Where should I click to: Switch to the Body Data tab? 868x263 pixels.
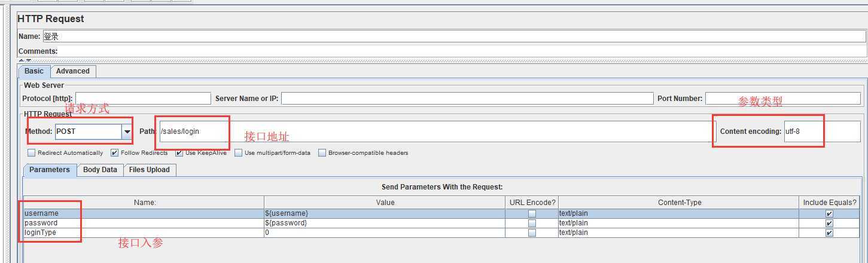click(x=100, y=170)
